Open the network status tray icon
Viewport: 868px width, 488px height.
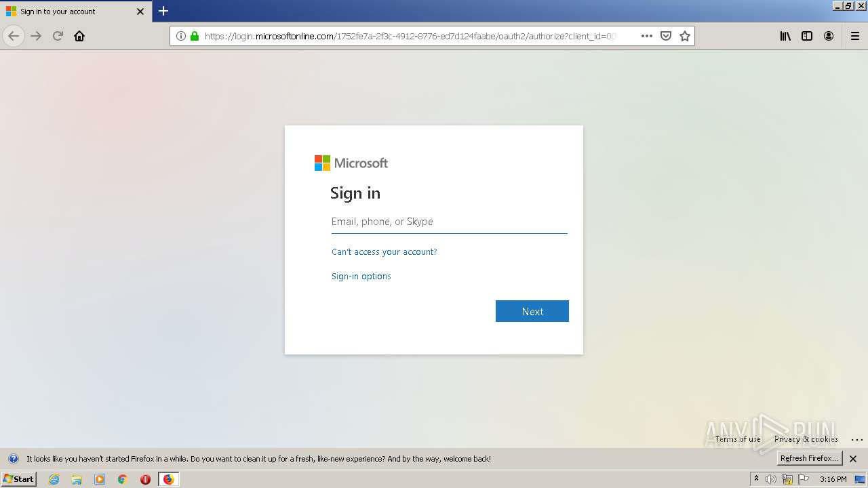click(787, 479)
